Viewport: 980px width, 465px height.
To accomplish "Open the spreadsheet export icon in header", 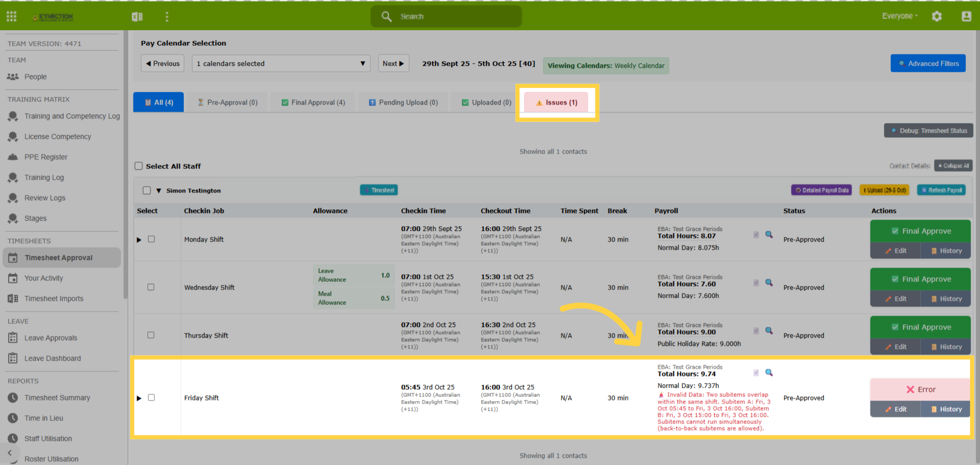I will [x=137, y=16].
